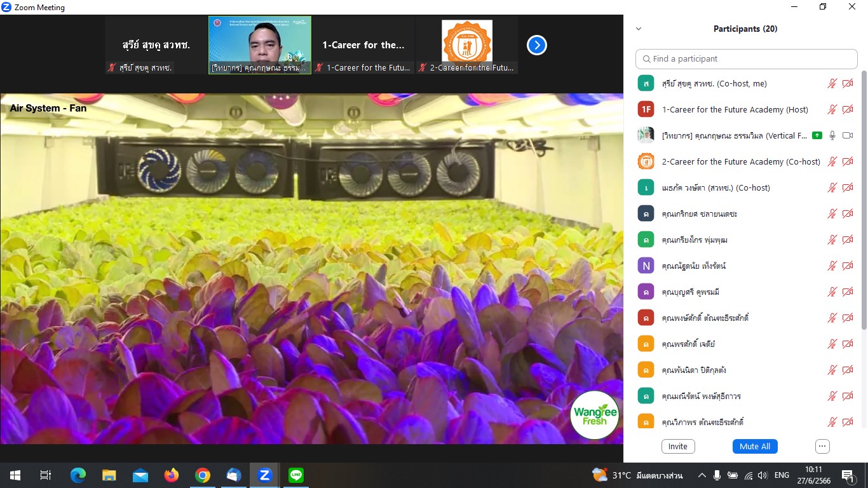Click the Zoom icon in the taskbar

point(265,475)
